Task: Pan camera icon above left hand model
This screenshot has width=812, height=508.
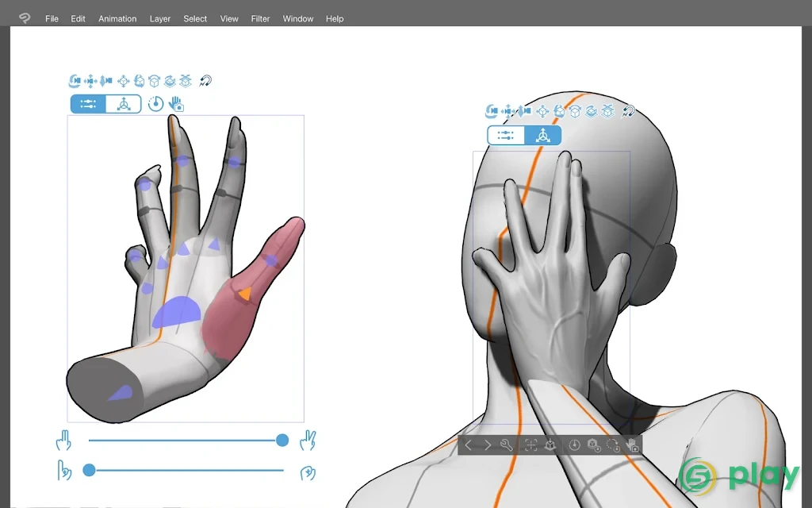Action: coord(90,81)
